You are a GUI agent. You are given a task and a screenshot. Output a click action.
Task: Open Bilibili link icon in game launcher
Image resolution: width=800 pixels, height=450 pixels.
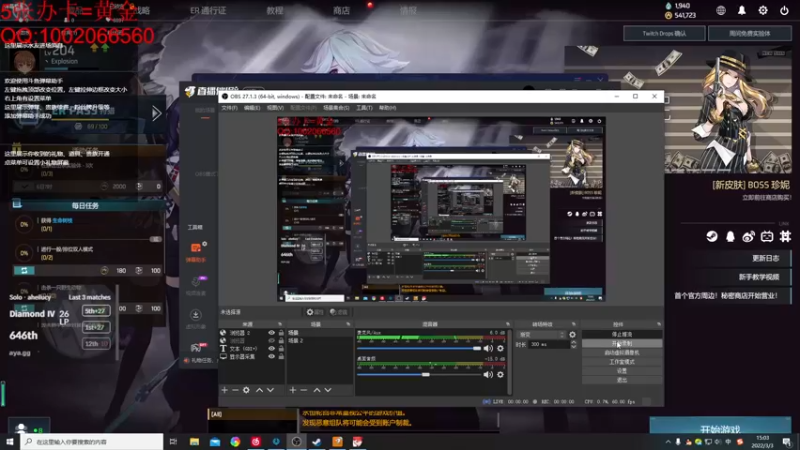pos(767,236)
